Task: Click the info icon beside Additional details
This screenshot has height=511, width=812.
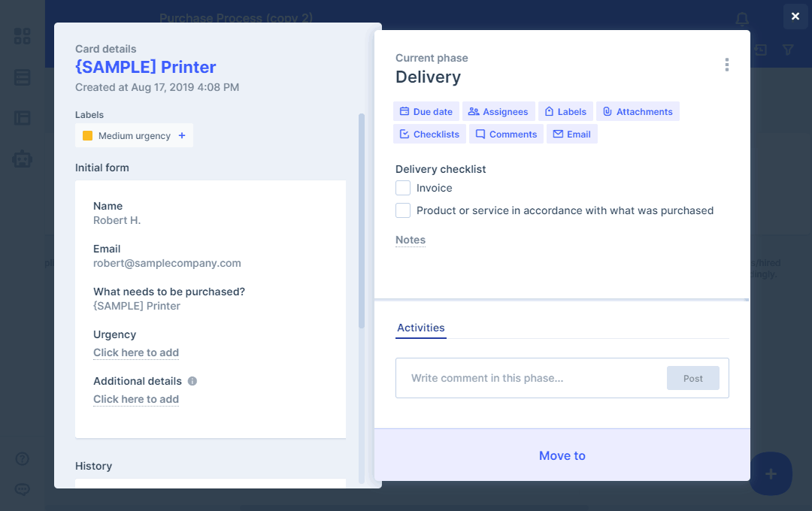Action: tap(192, 381)
